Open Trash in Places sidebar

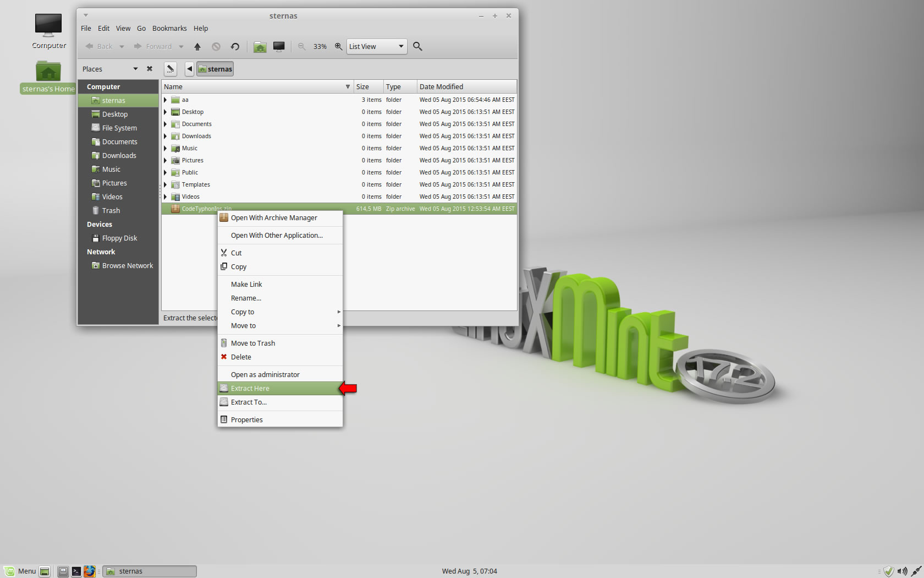pos(118,210)
